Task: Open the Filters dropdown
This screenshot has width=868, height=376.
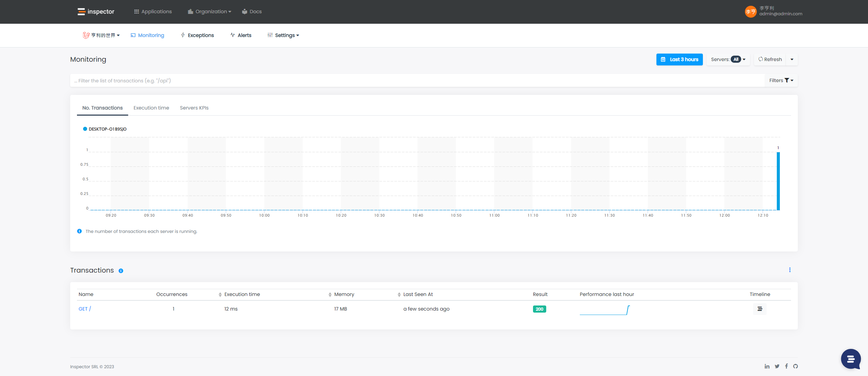Action: pyautogui.click(x=781, y=80)
